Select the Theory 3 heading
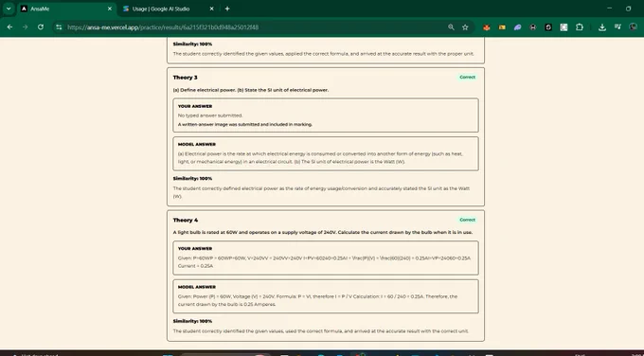This screenshot has height=356, width=644. pos(185,78)
